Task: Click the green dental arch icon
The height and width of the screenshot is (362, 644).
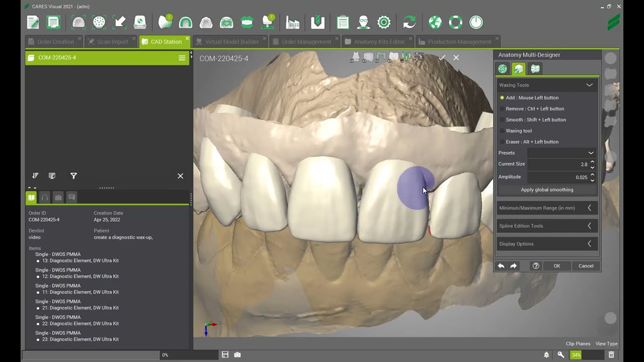Action: [x=186, y=22]
